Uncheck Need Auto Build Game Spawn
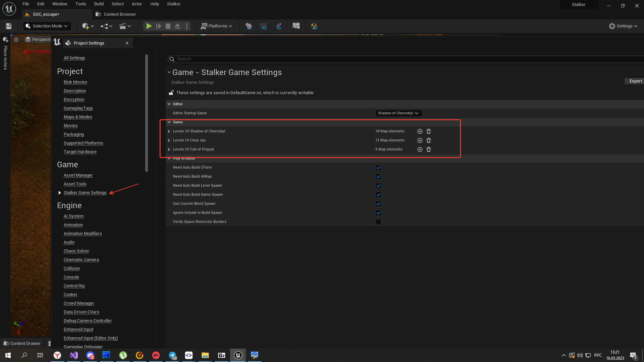Screen dimensions: 644x362 pyautogui.click(x=378, y=195)
